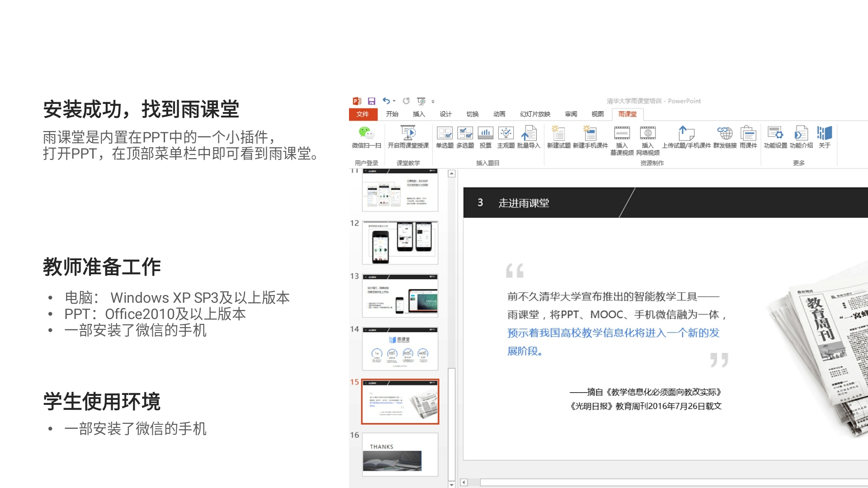Image resolution: width=868 pixels, height=488 pixels.
Task: Click the 插入题目 group label
Action: click(488, 163)
